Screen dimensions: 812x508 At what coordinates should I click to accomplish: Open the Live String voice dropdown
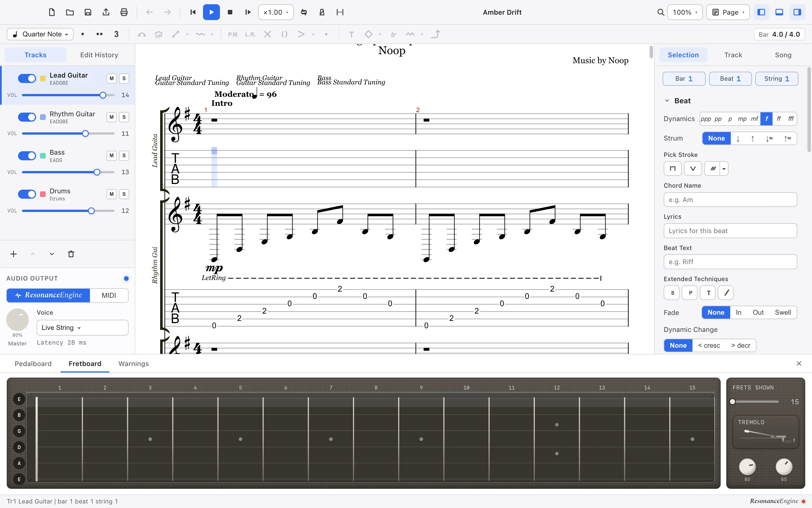pos(83,328)
